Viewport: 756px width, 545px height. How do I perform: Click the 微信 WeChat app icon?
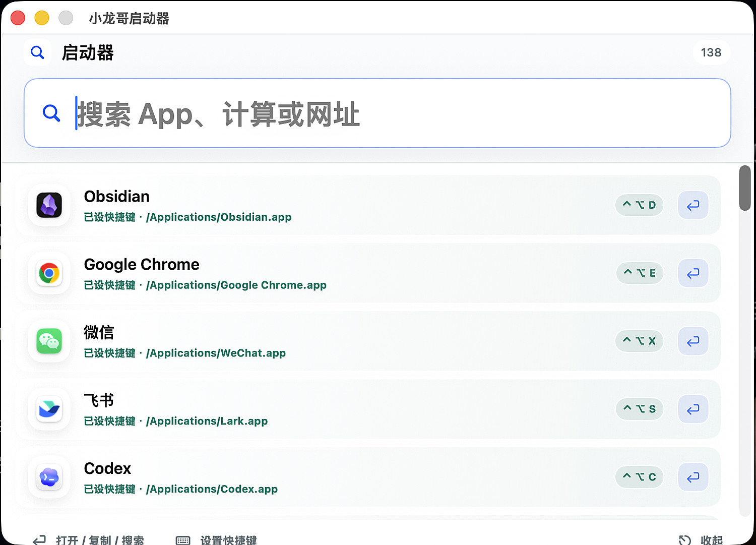(x=49, y=341)
